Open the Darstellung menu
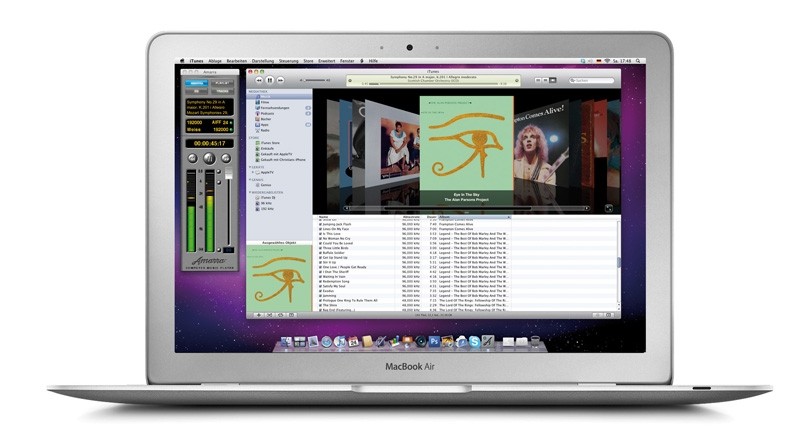 point(263,61)
